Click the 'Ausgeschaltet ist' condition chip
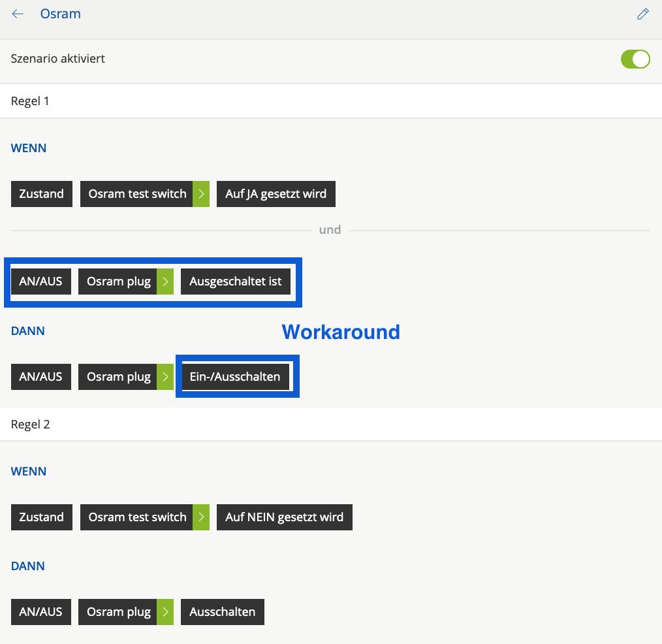 click(x=236, y=282)
